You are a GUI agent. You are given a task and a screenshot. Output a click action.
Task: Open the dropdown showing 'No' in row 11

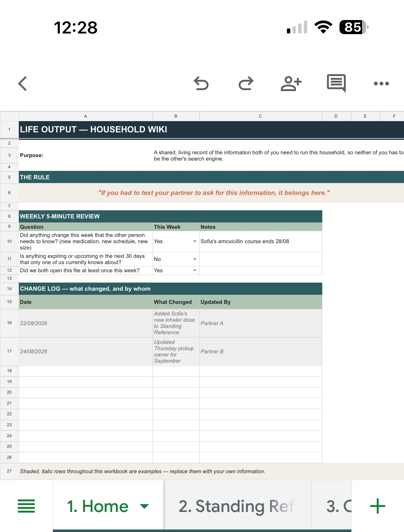pos(194,259)
